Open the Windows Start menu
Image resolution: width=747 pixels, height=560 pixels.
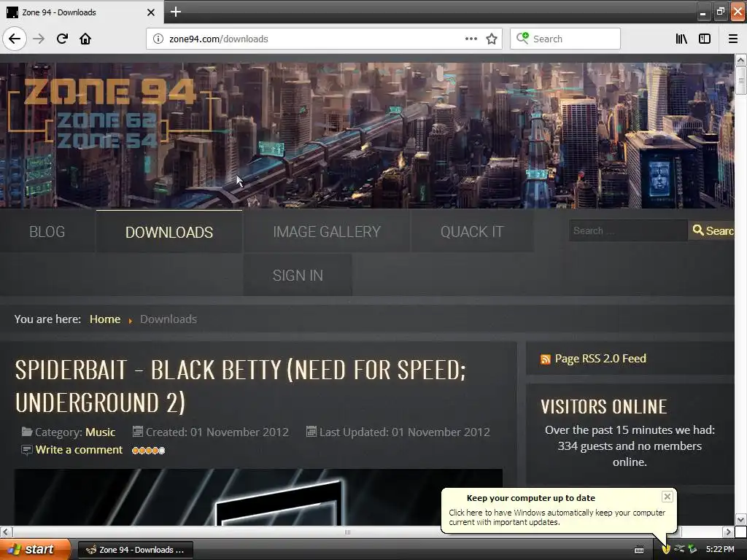[x=35, y=549]
